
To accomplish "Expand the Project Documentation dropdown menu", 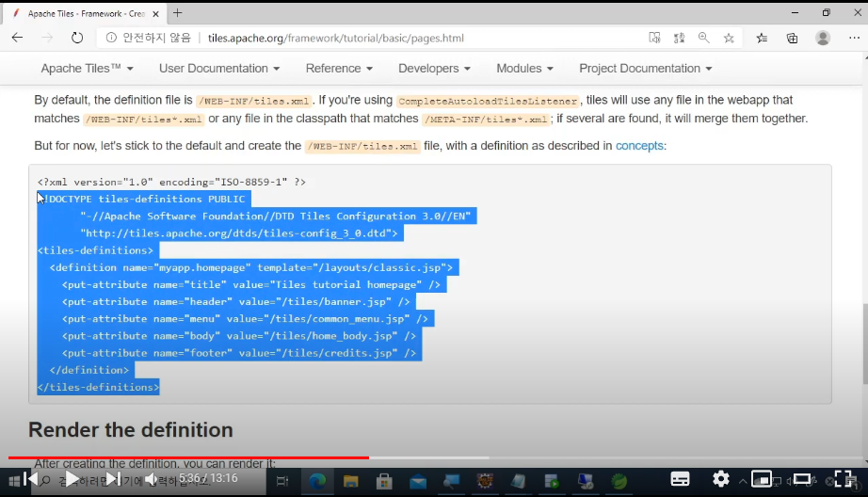I will pos(646,68).
